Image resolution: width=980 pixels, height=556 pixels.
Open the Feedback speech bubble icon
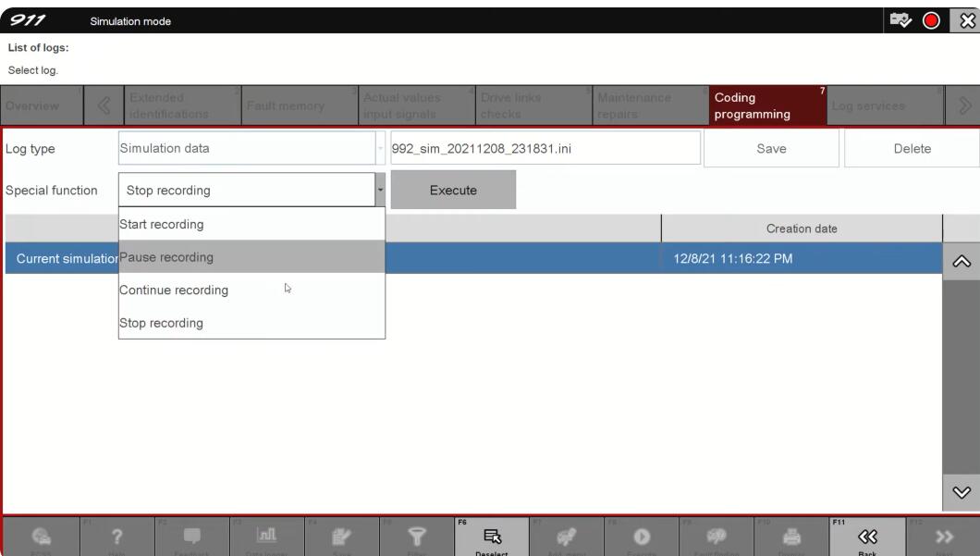coord(192,535)
